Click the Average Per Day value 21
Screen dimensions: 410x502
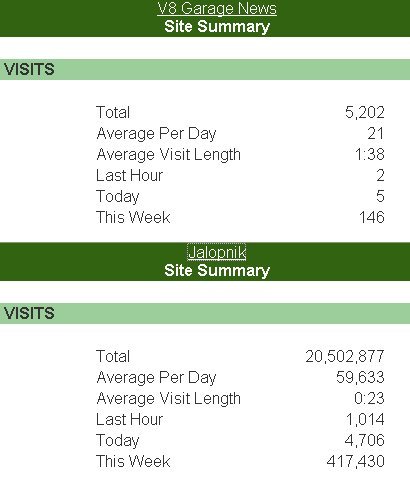[376, 133]
